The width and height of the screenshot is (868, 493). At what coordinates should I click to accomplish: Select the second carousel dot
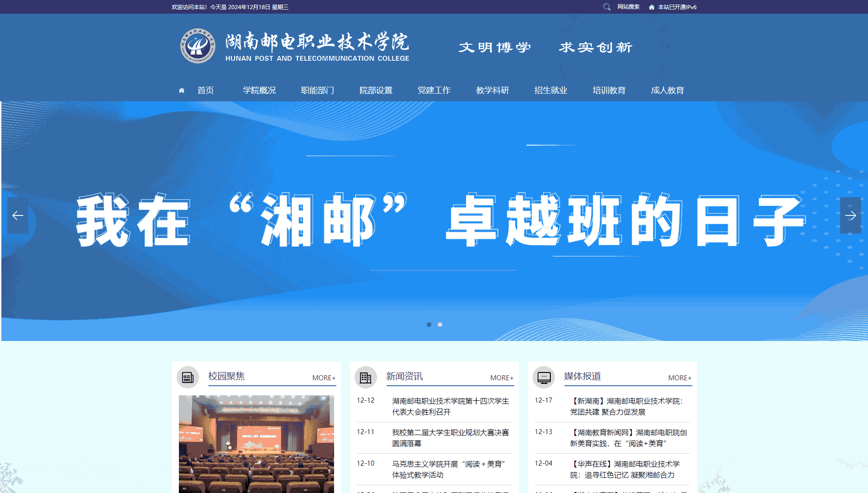pyautogui.click(x=440, y=325)
